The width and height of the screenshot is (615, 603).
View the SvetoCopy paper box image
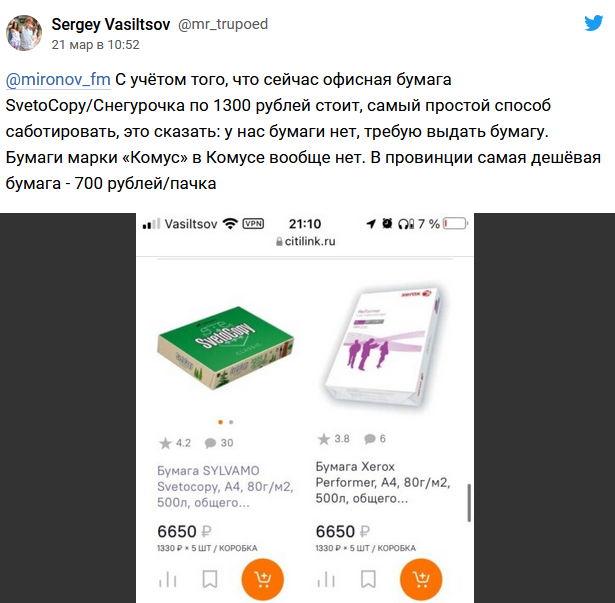(x=226, y=348)
